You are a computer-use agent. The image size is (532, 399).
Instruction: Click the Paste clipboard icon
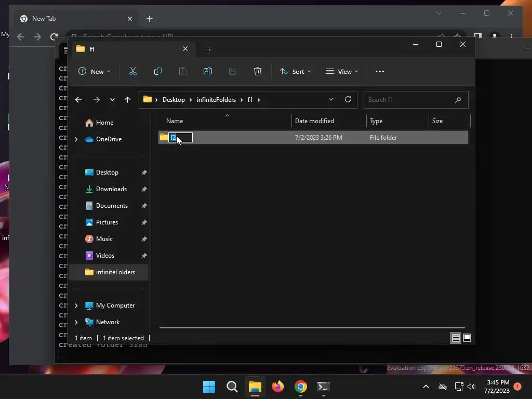(183, 71)
